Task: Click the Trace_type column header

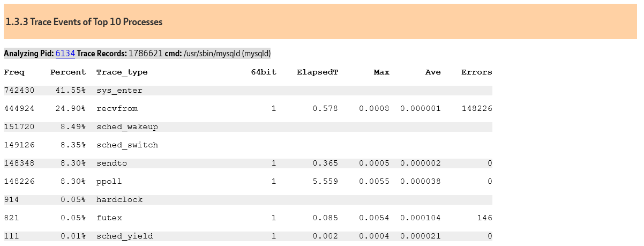Action: (122, 72)
